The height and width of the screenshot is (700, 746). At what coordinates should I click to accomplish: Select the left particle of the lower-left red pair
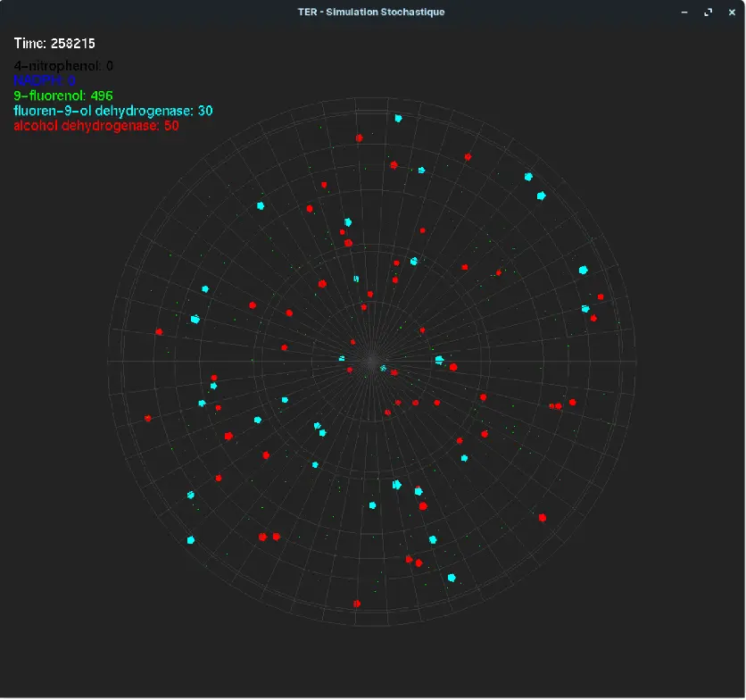[262, 537]
